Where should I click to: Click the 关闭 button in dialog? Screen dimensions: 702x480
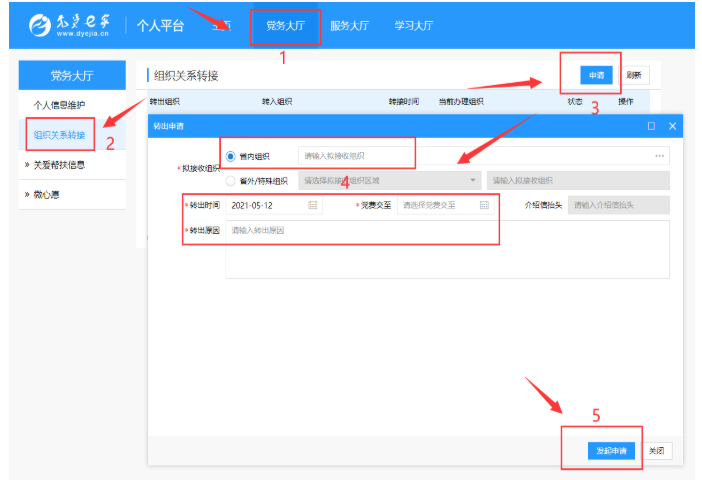656,451
